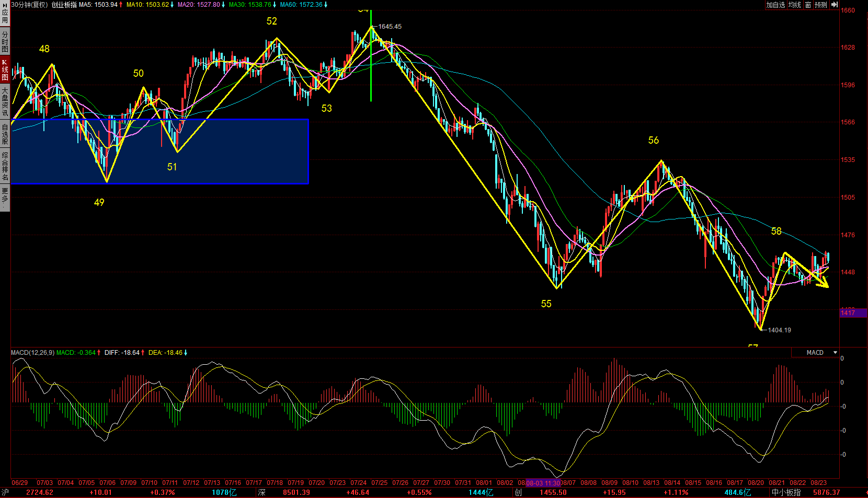Open 大盘资讯 market news tab
This screenshot has width=868, height=498.
(x=5, y=102)
